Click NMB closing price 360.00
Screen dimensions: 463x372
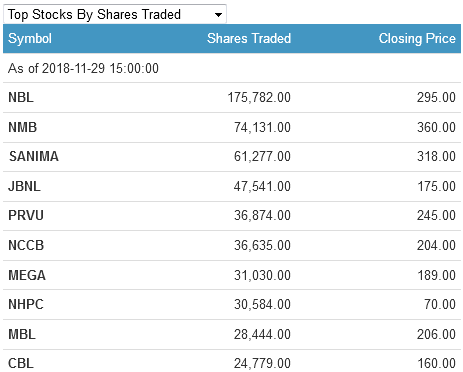(x=436, y=127)
